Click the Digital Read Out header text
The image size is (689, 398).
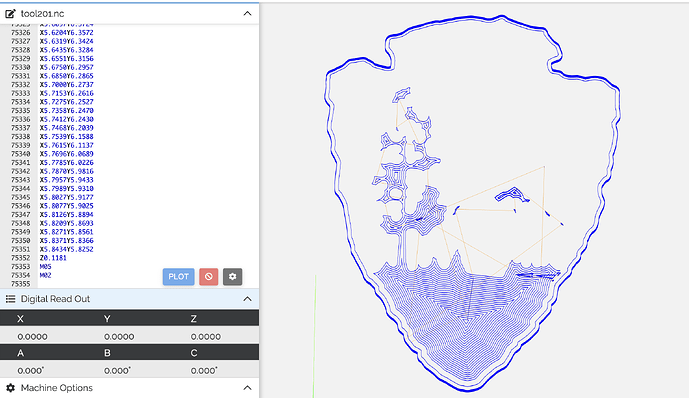point(55,299)
